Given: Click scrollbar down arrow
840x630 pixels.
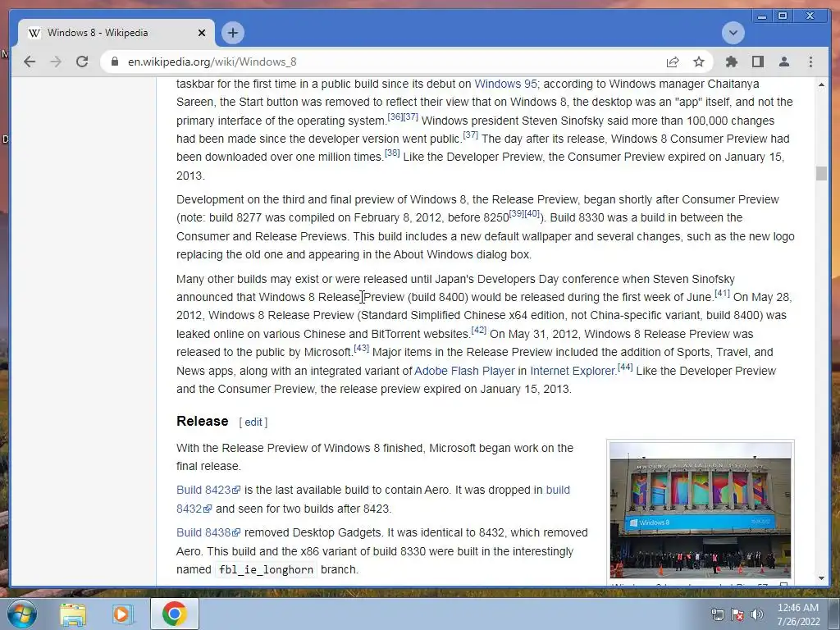Looking at the screenshot, I should (x=821, y=578).
